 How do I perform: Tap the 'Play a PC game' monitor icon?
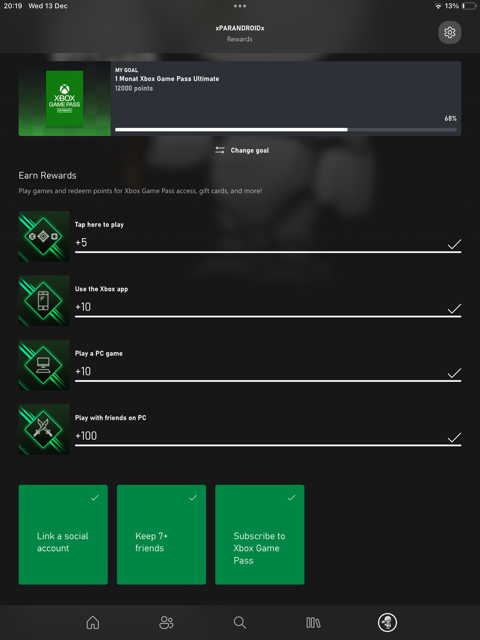(44, 365)
